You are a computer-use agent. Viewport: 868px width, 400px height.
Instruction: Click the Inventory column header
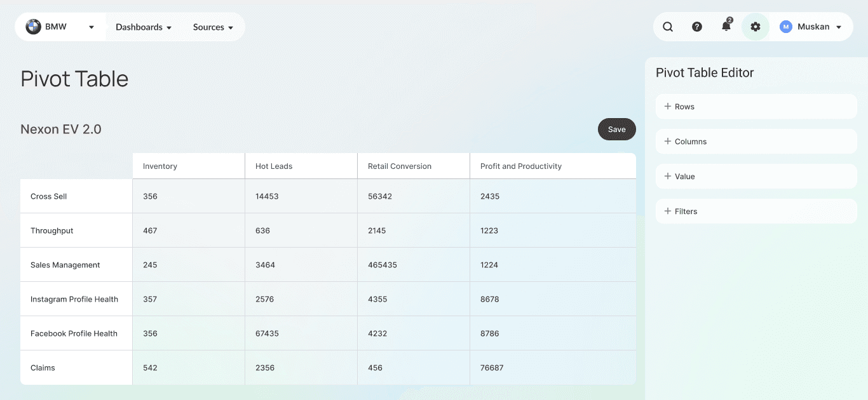click(x=189, y=166)
